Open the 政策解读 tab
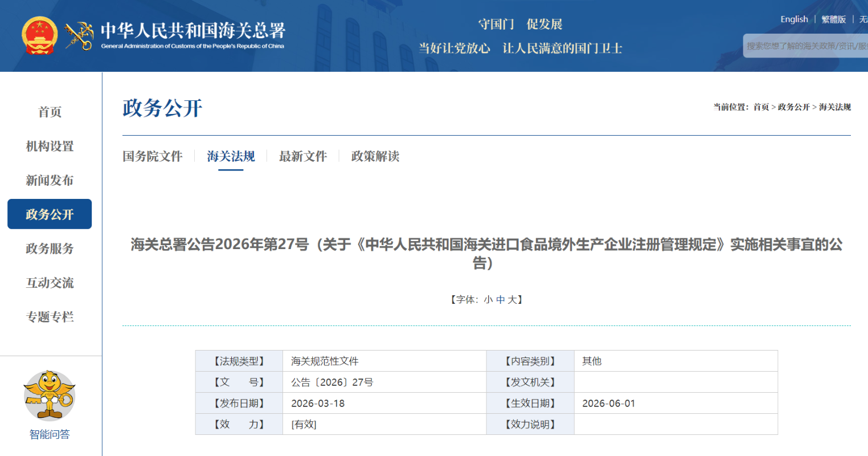 point(375,156)
